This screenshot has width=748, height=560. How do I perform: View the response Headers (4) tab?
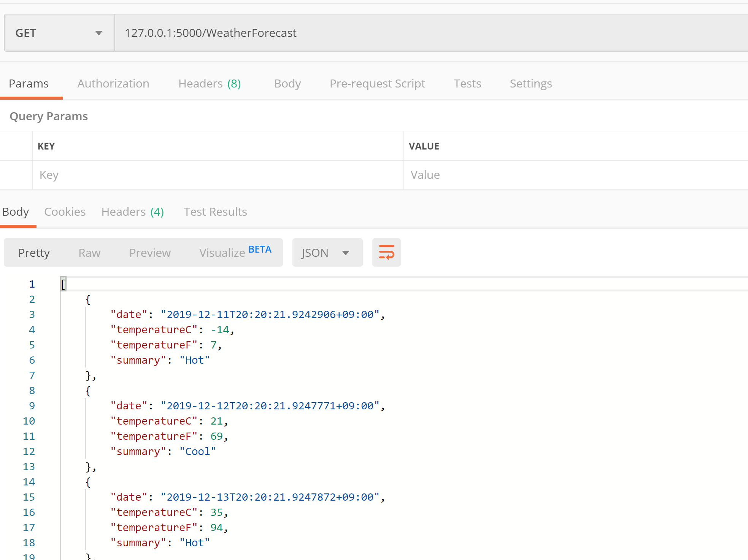[132, 212]
